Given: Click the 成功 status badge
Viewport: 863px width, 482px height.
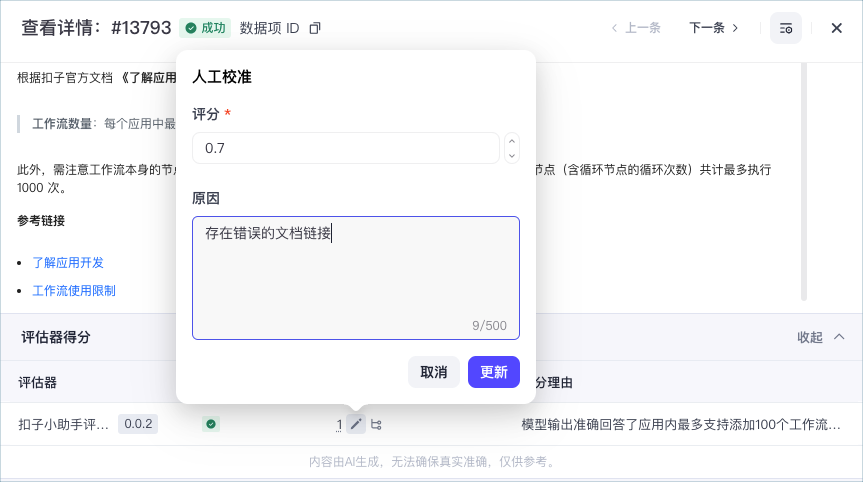Looking at the screenshot, I should (x=205, y=28).
